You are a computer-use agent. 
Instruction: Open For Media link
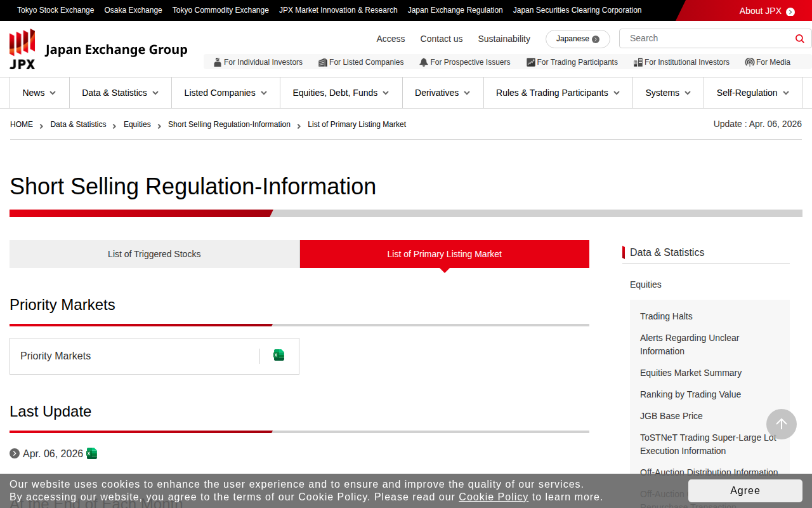point(768,62)
